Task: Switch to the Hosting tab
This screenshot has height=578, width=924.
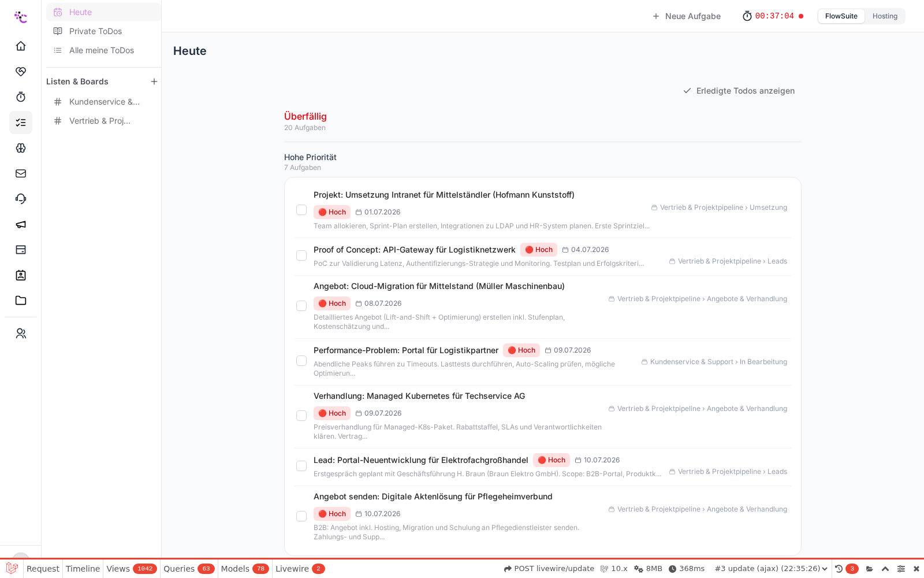Action: [885, 16]
